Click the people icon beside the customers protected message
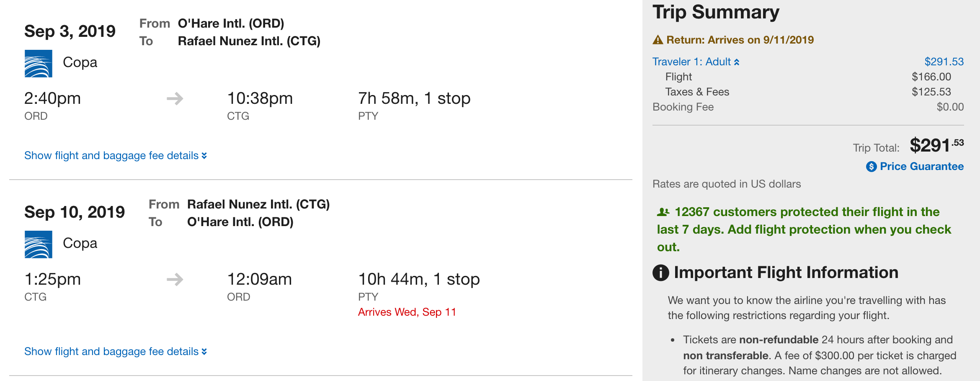 [663, 212]
